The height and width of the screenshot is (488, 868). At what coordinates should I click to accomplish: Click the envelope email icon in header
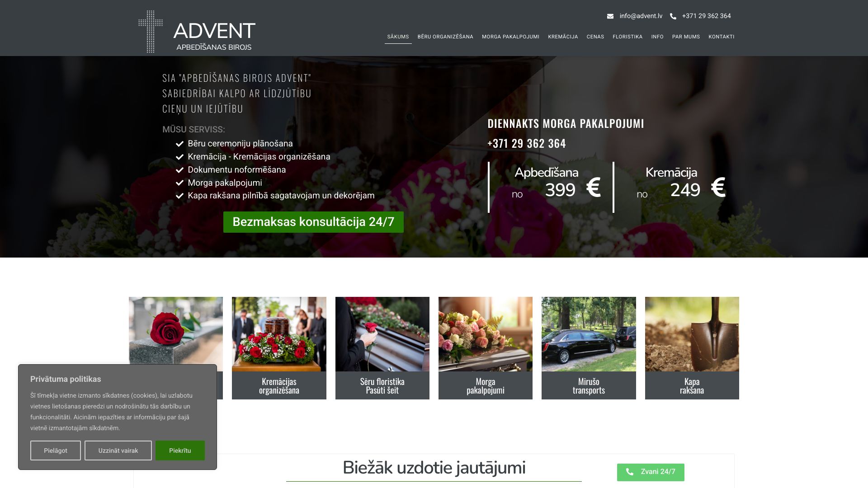610,16
